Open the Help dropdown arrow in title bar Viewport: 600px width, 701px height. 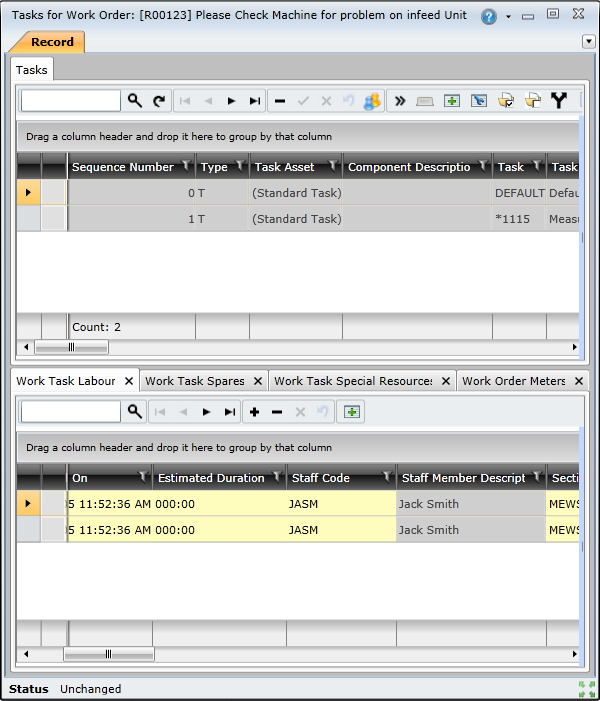(x=508, y=18)
